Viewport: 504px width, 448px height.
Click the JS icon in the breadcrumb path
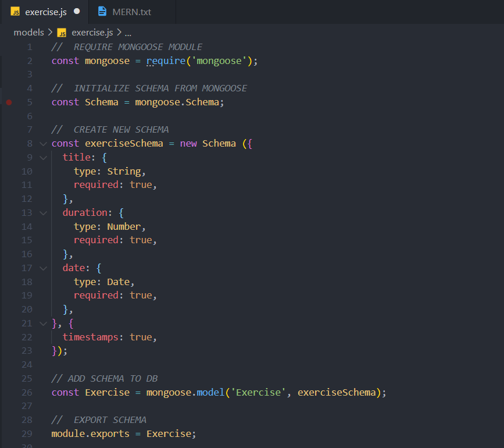click(x=62, y=33)
